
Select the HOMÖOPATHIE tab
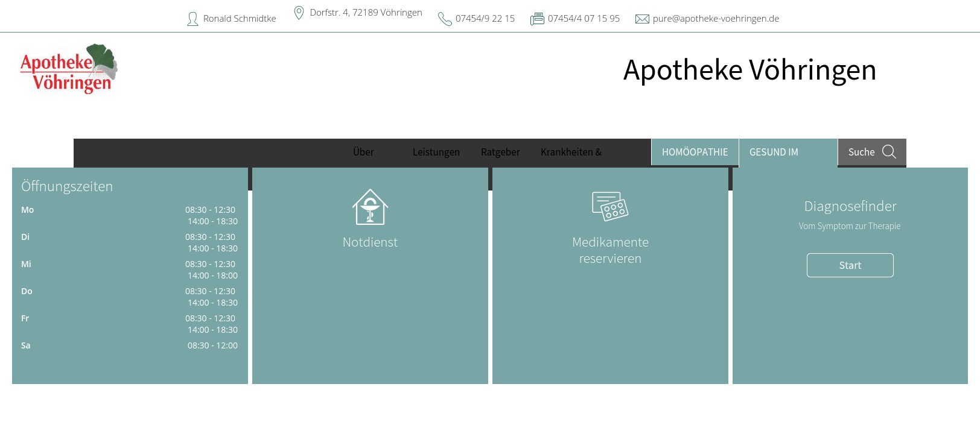[x=695, y=152]
